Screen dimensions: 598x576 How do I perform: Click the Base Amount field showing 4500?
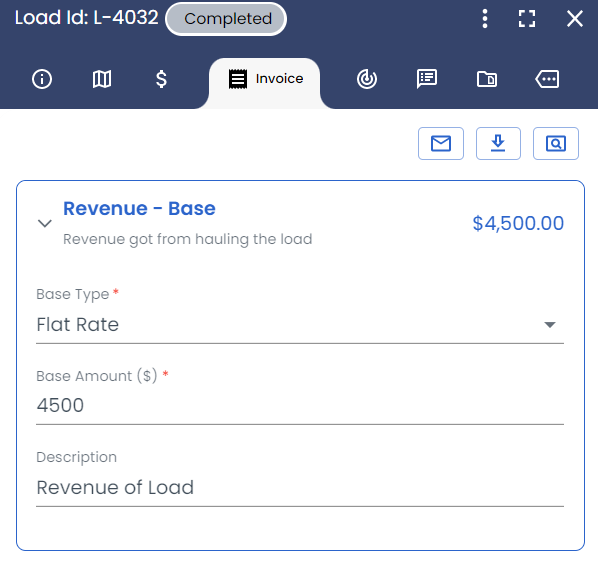[x=300, y=405]
